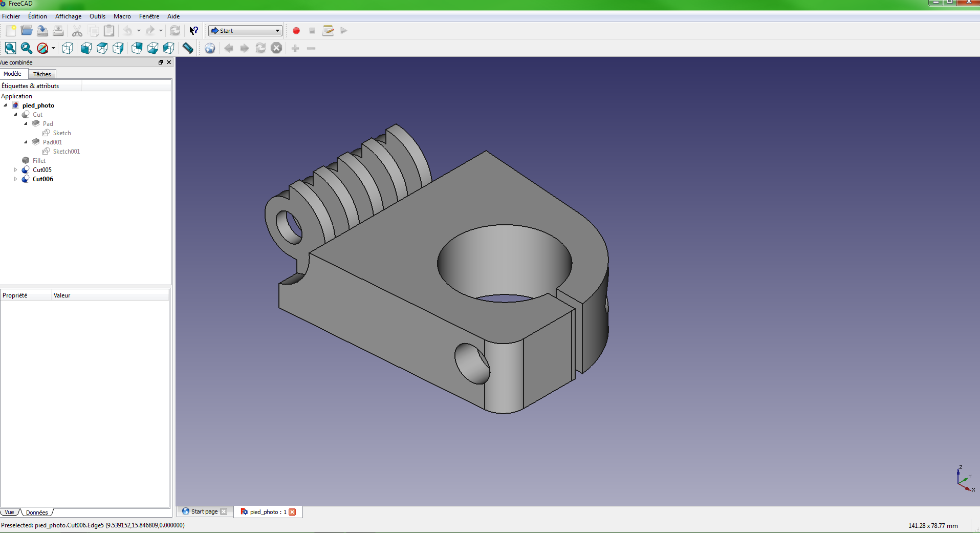Click the fit all view icon
Image resolution: width=980 pixels, height=533 pixels.
coord(10,48)
